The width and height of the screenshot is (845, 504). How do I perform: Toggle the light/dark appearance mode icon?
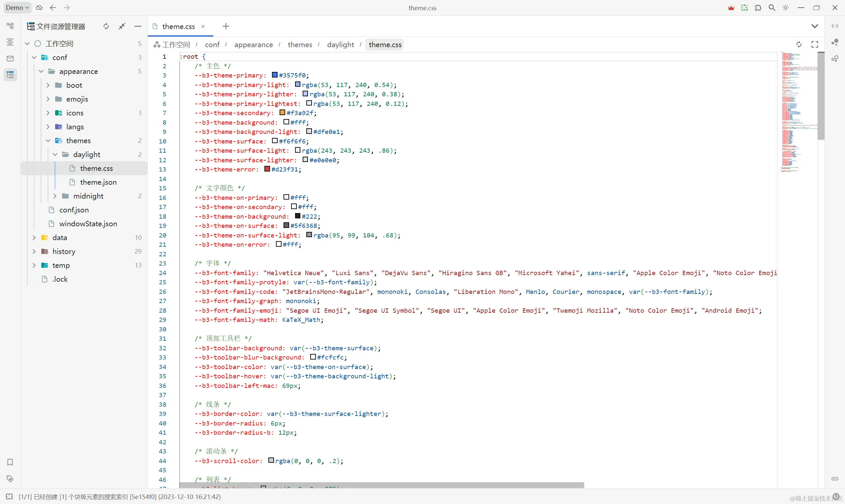coord(786,8)
